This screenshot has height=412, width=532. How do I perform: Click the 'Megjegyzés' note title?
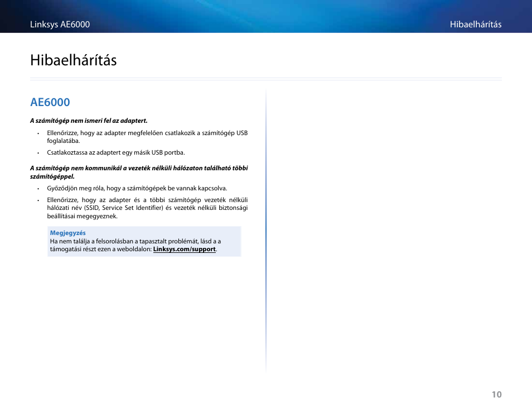click(x=67, y=233)
